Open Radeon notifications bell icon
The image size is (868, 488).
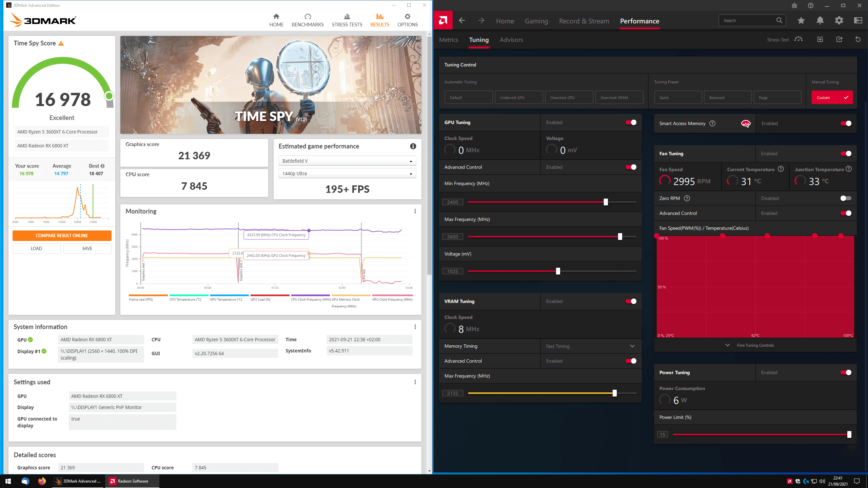820,21
